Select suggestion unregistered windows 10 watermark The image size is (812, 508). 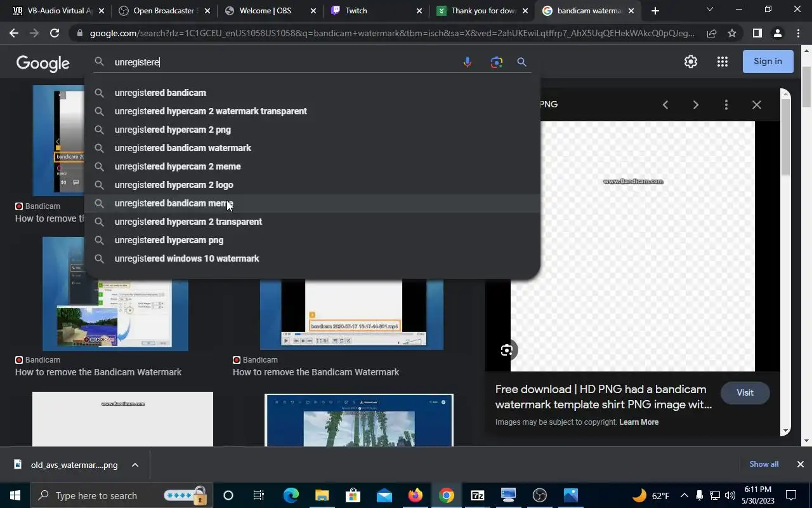312,258
